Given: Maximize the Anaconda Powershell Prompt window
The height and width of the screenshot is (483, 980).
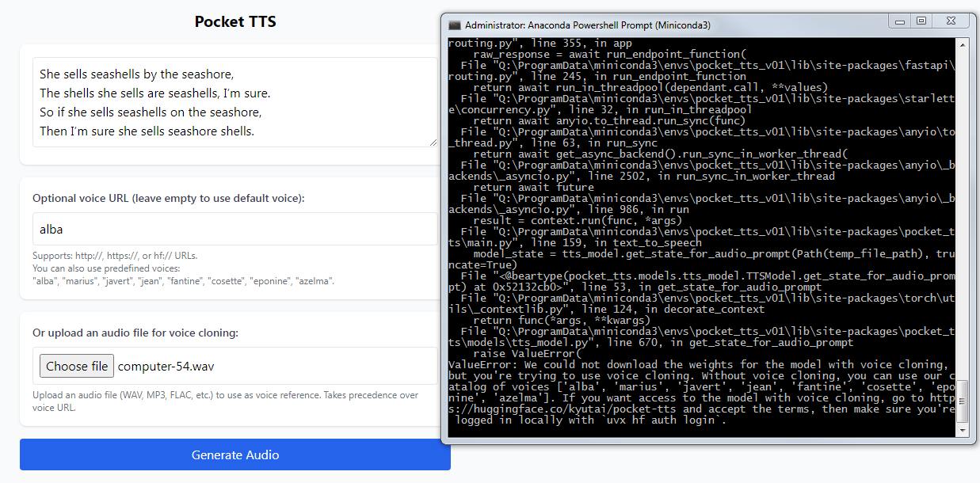Looking at the screenshot, I should (920, 21).
